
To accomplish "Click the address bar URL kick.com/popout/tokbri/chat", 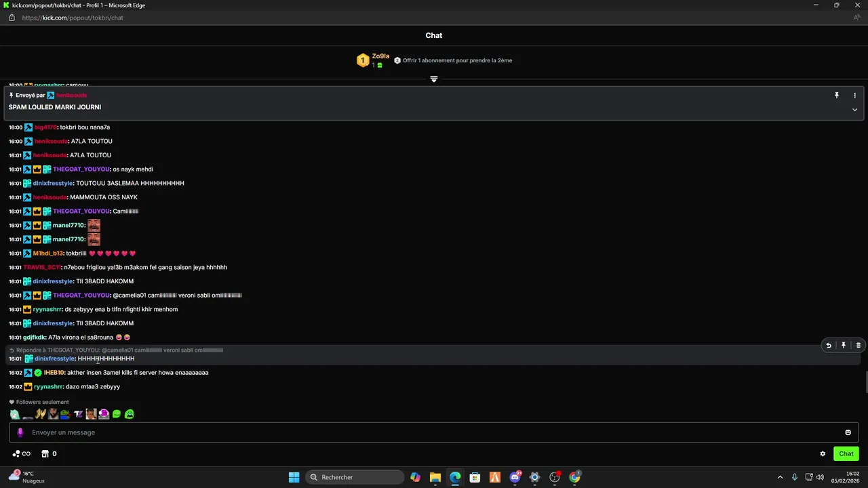I will [x=73, y=18].
